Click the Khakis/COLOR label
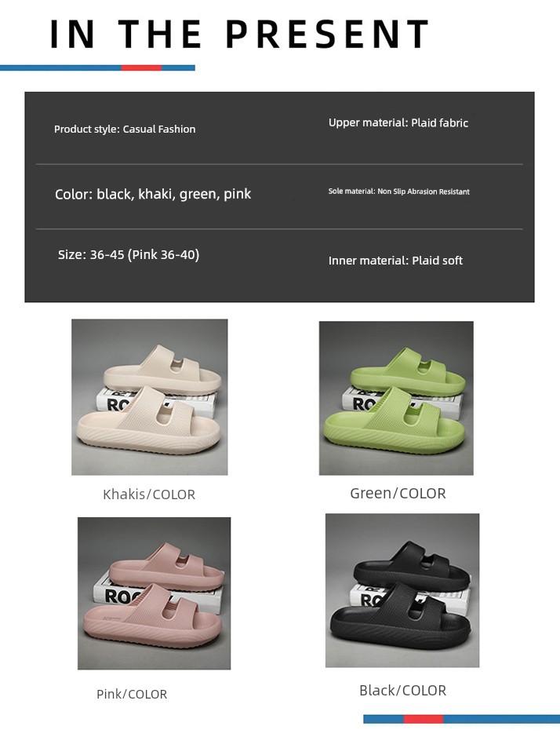Image resolution: width=560 pixels, height=748 pixels. (149, 494)
